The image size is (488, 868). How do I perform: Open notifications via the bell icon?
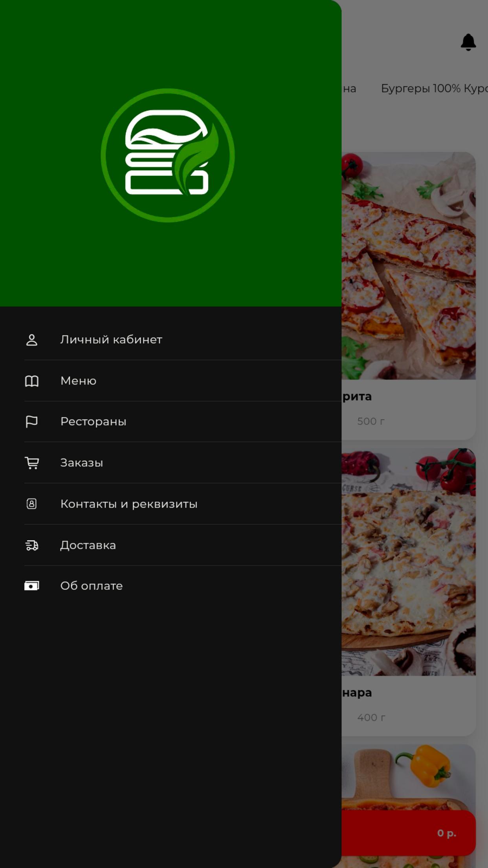pyautogui.click(x=468, y=42)
